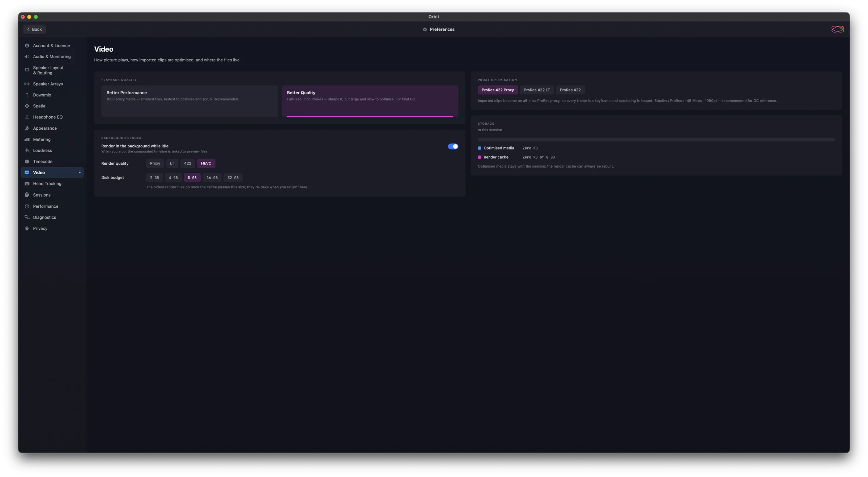The width and height of the screenshot is (868, 477).
Task: Go back with the Back button
Action: (x=35, y=29)
